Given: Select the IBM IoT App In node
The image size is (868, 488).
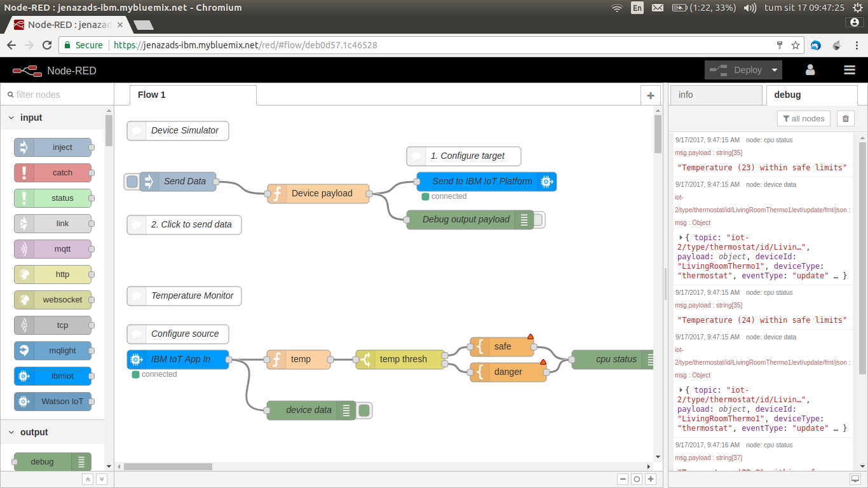Looking at the screenshot, I should 178,360.
